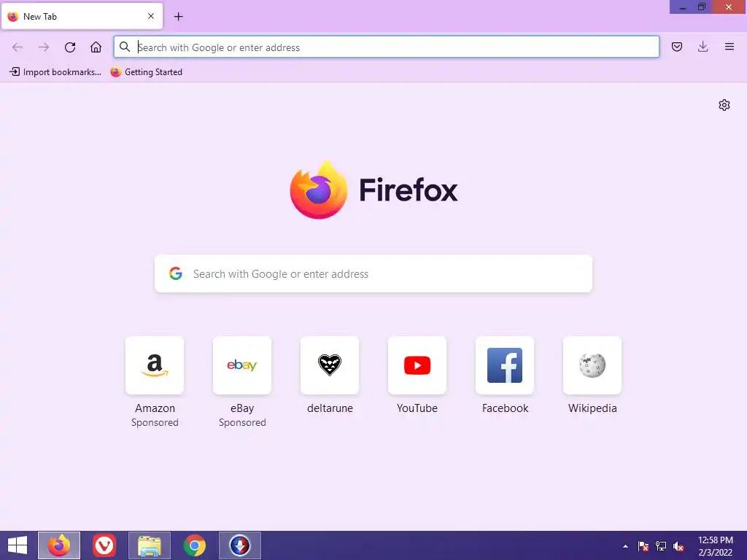Select the New Tab tab

[82, 16]
